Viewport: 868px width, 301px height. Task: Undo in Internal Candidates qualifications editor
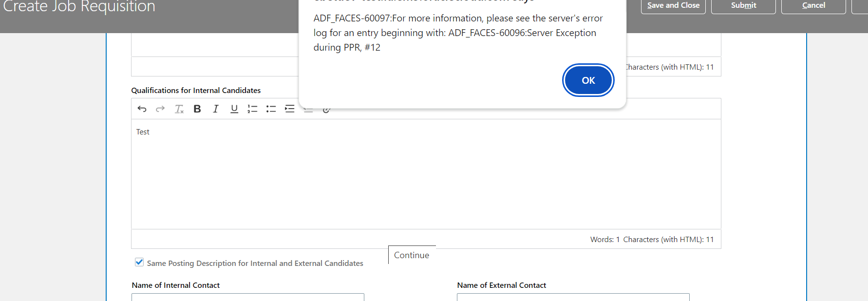click(142, 109)
